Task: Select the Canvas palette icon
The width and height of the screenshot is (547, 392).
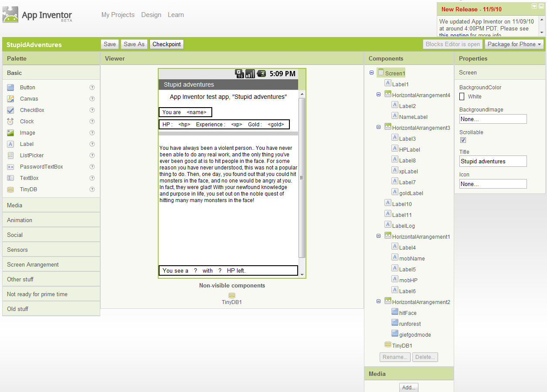Action: (10, 99)
